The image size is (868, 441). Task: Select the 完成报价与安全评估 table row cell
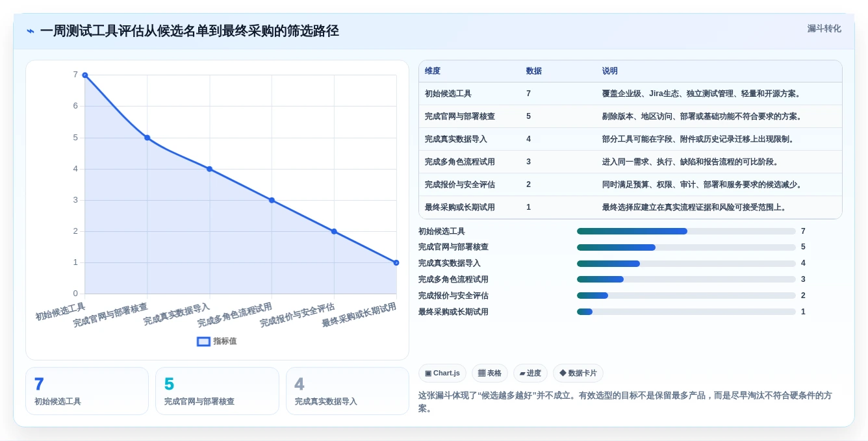[x=460, y=184]
